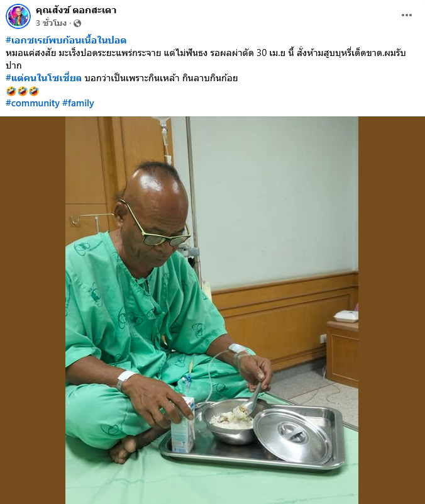Follow hashtag #เอกซเรย์พบก้อนเนื้อในปอด
The image size is (425, 504).
(66, 40)
